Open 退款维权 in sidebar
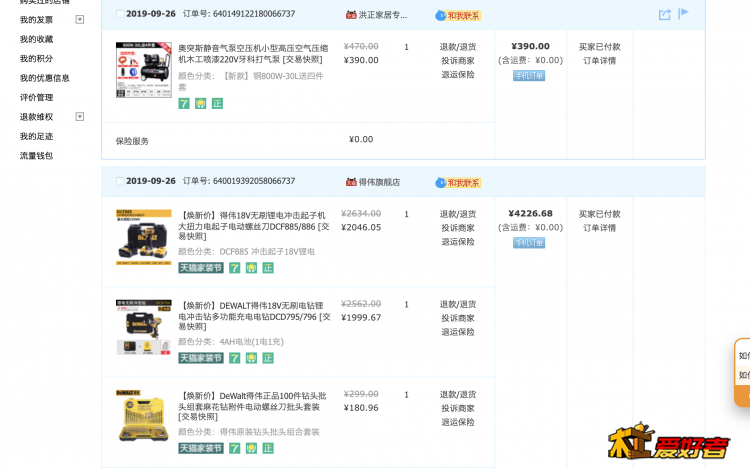Screen dimensions: 750x469 tap(36, 117)
